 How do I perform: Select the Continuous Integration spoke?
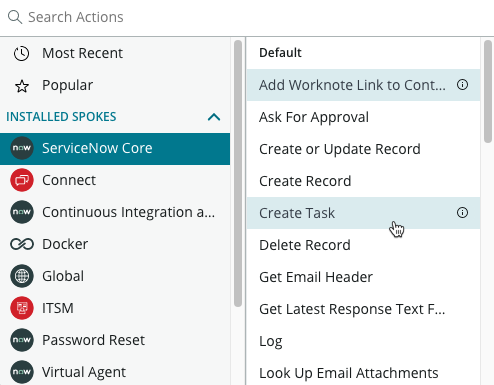pos(115,212)
